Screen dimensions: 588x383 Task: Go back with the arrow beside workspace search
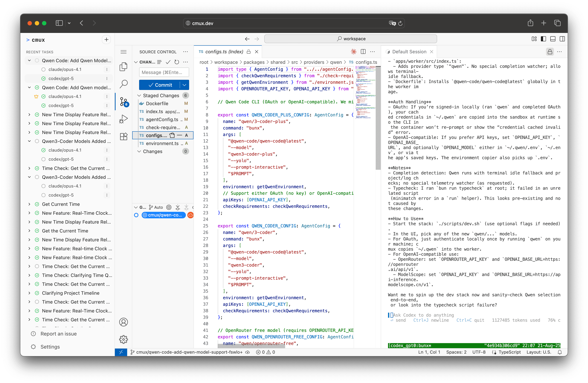coord(247,39)
